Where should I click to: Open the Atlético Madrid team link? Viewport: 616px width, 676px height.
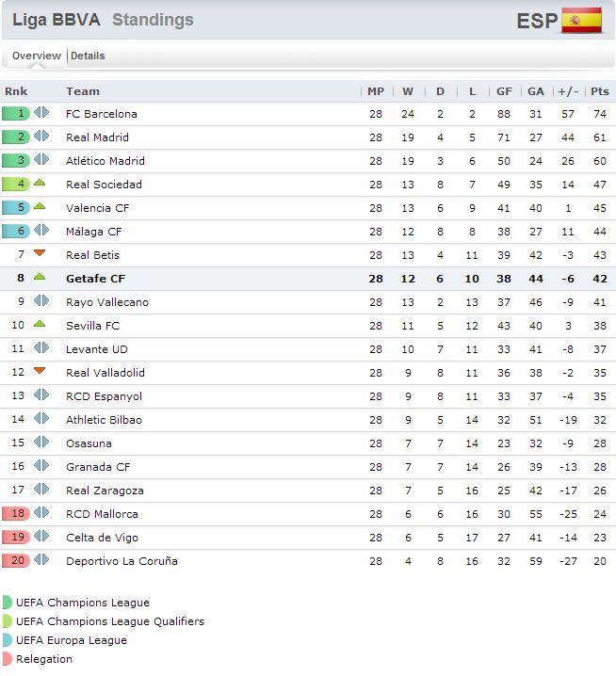105,161
